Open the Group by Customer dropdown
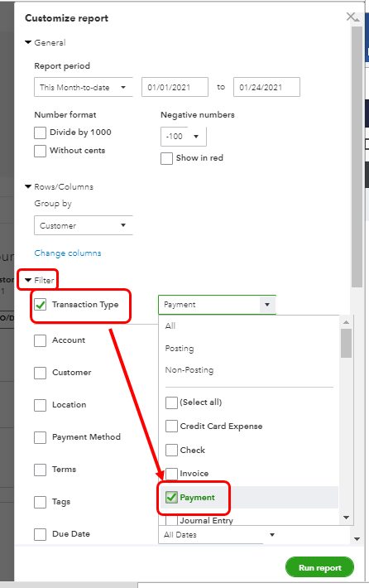369x588 pixels. (x=84, y=225)
